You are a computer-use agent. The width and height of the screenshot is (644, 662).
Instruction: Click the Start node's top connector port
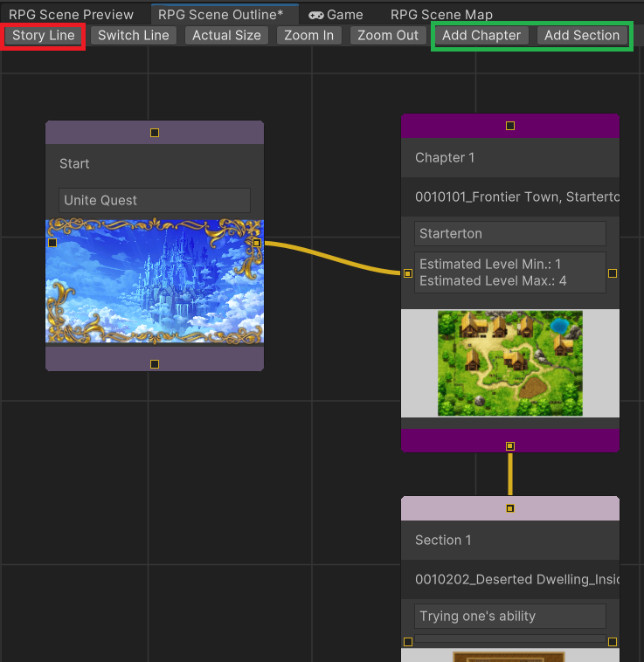tap(155, 133)
